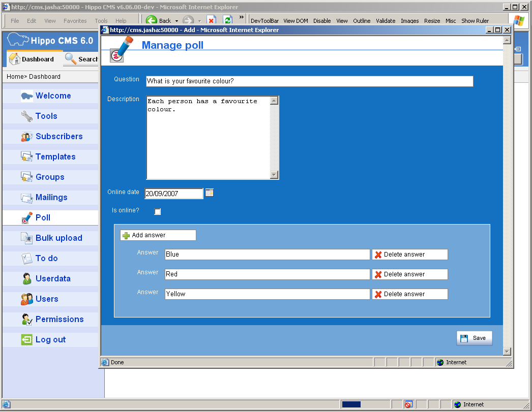Click the Log out icon

tap(27, 340)
